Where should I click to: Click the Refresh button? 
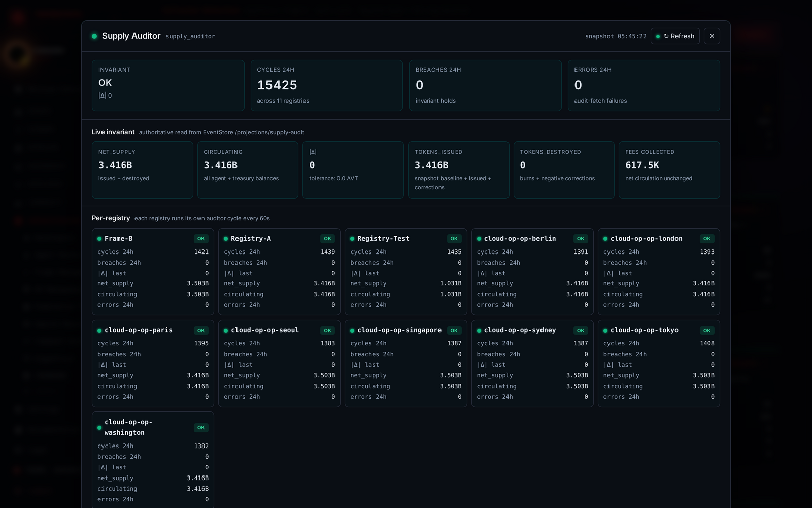[x=675, y=36]
